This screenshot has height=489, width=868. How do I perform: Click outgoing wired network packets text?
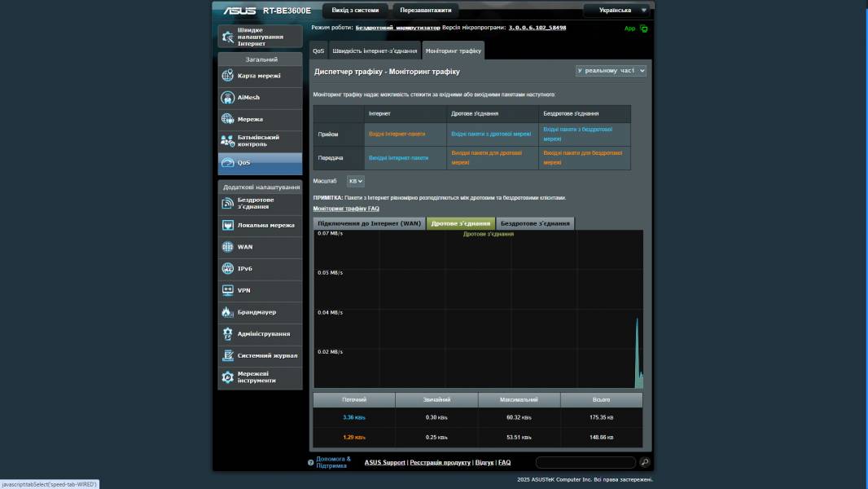(487, 158)
